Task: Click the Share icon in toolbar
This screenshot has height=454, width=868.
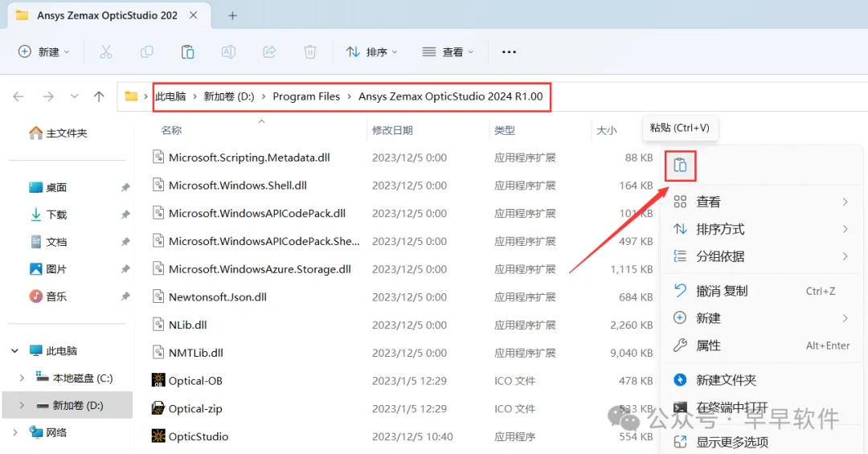Action: 269,52
